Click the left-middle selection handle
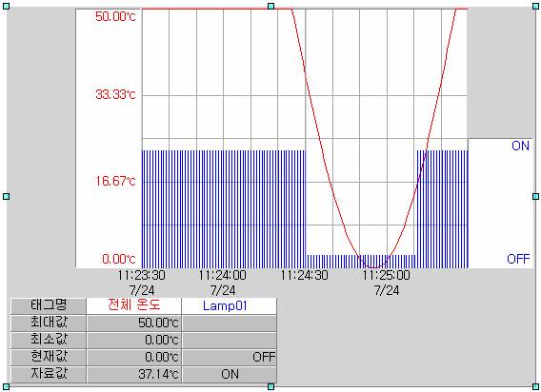541x392 pixels. (x=6, y=196)
